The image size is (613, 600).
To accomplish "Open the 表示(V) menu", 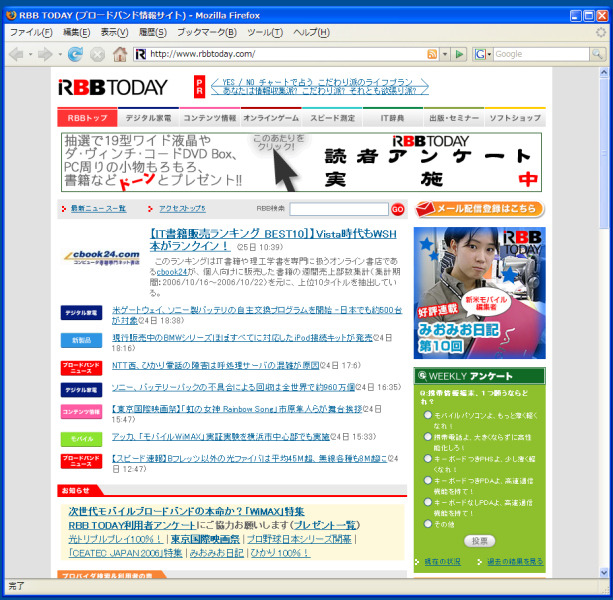I will click(115, 32).
